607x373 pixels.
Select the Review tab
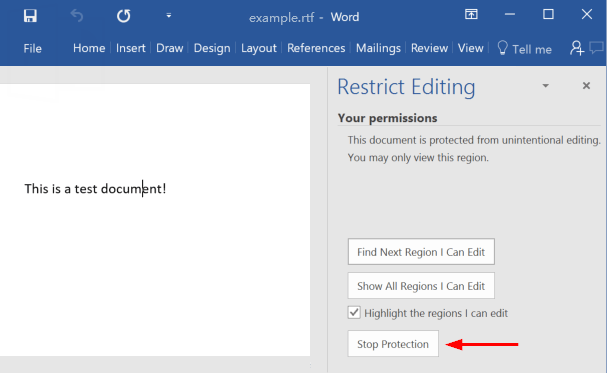[x=429, y=48]
